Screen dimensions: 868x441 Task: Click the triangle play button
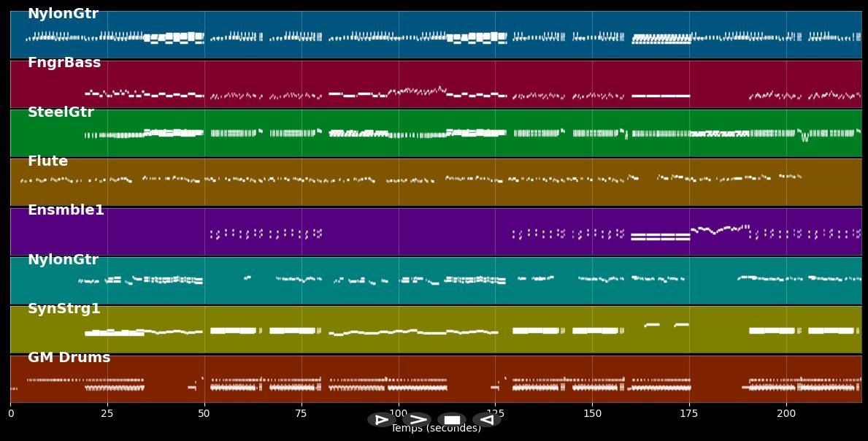tap(381, 420)
